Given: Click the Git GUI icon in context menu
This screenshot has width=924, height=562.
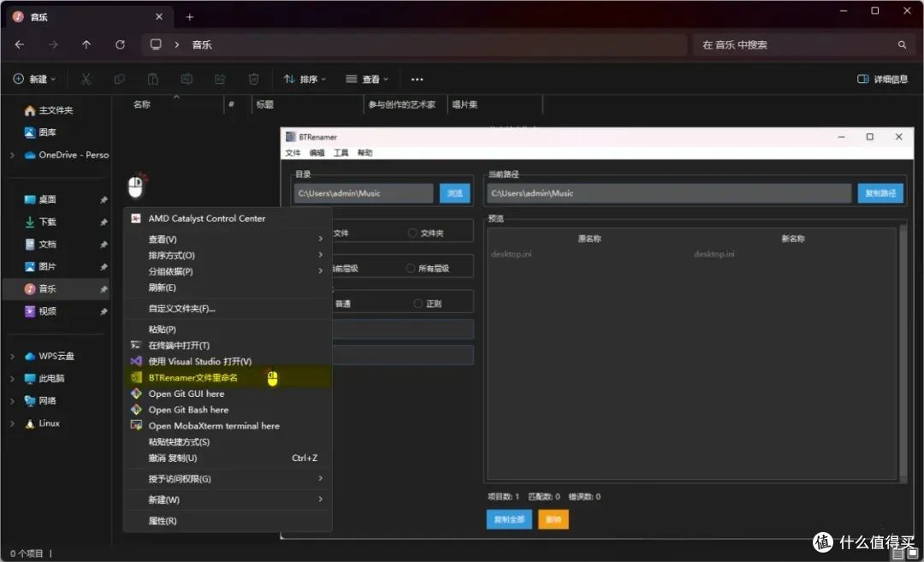Looking at the screenshot, I should coord(136,393).
